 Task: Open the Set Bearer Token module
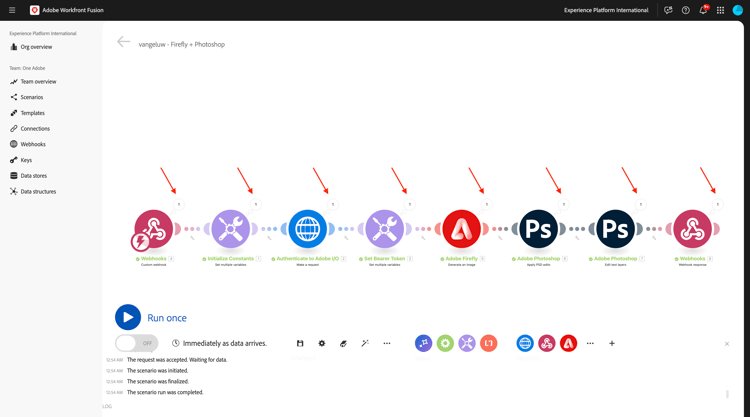coord(385,229)
